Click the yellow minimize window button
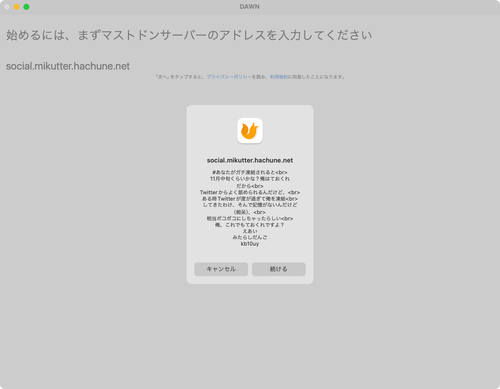The image size is (500, 389). (x=16, y=7)
